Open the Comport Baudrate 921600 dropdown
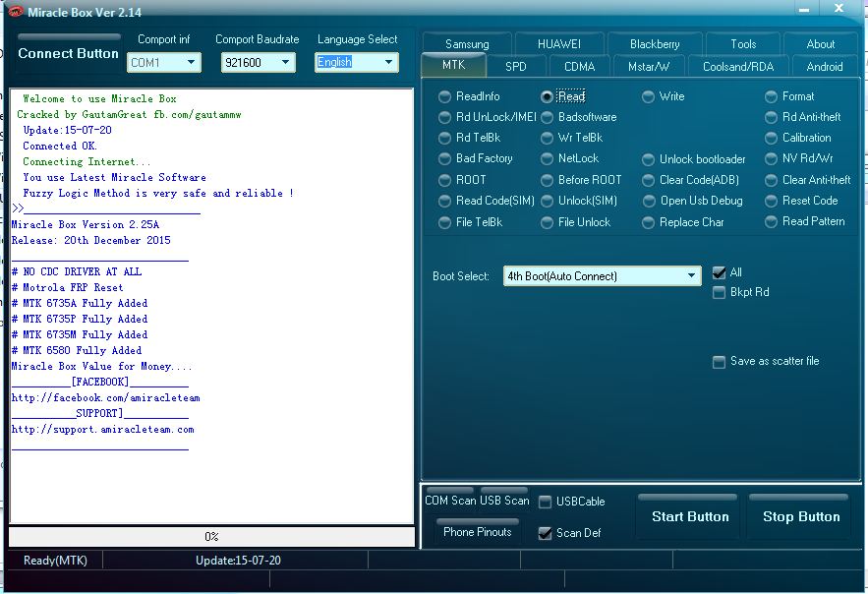The image size is (868, 594). [x=258, y=63]
